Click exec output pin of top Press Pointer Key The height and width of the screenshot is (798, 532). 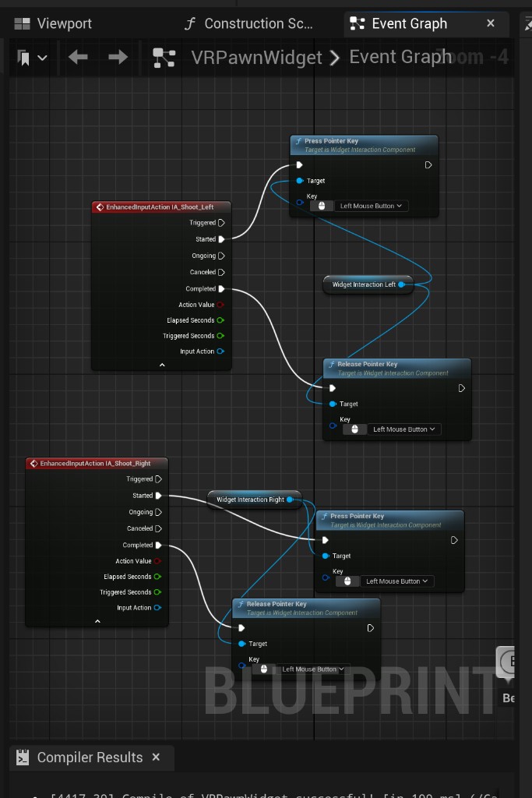[x=428, y=165]
